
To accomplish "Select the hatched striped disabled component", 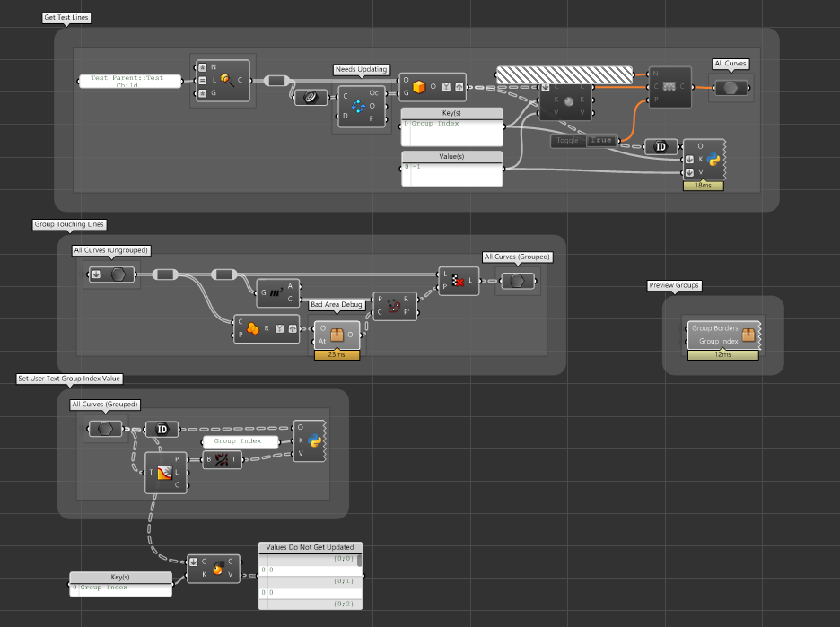I will [x=564, y=75].
